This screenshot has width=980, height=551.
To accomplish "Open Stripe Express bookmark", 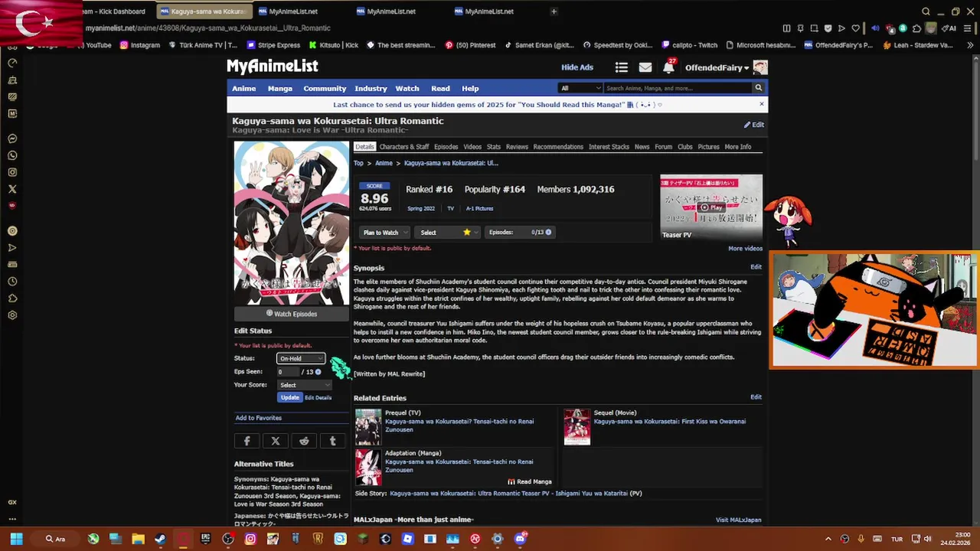I will 273,45.
